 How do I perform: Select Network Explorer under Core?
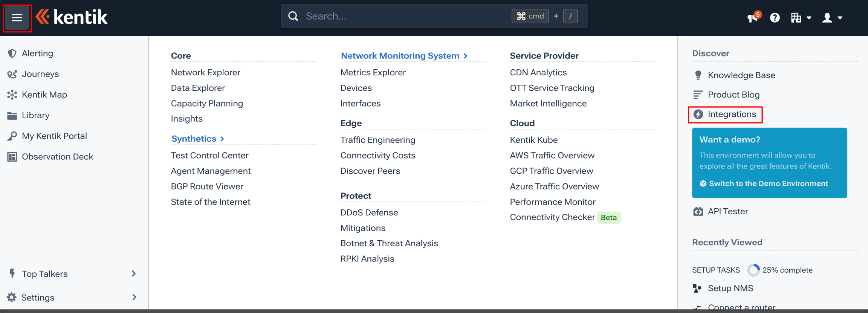205,72
